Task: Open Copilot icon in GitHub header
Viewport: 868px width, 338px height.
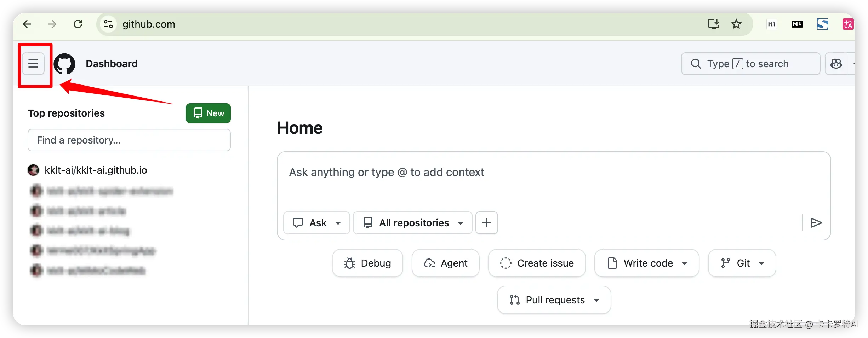Action: (x=836, y=64)
